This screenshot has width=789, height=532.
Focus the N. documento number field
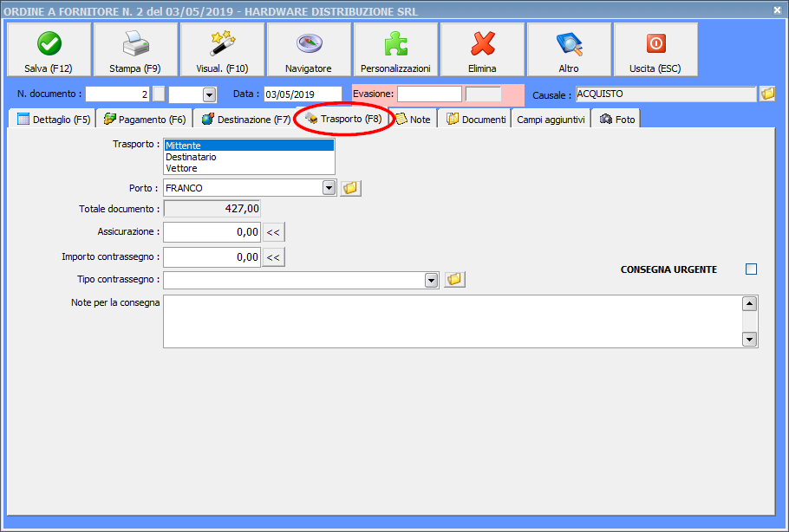(x=118, y=94)
